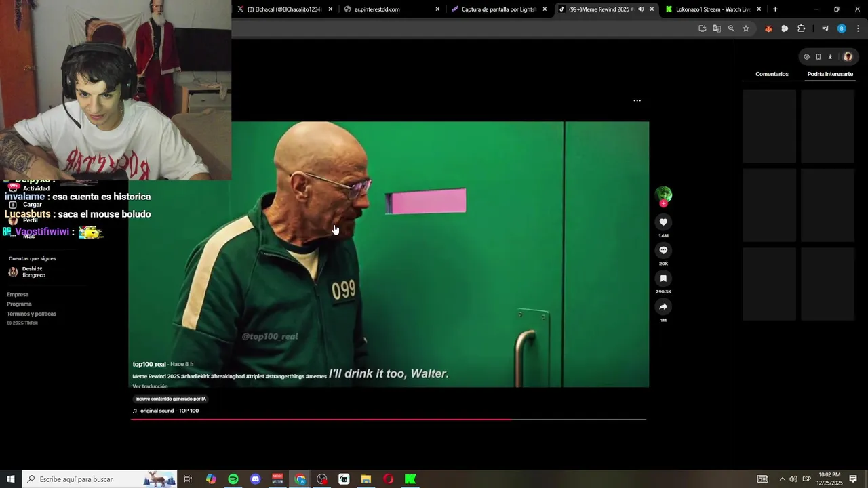
Task: Open the notification center
Action: point(853,479)
